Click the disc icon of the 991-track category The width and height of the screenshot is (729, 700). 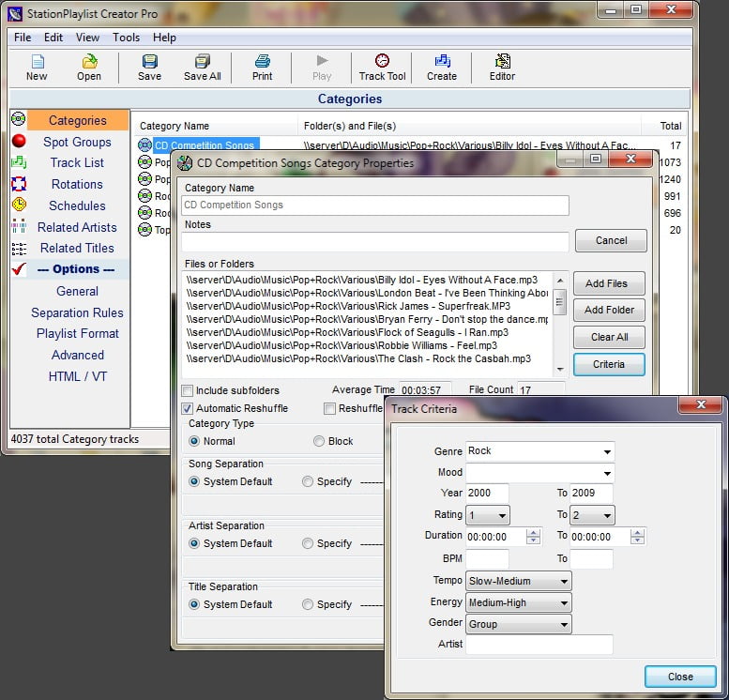pyautogui.click(x=145, y=195)
